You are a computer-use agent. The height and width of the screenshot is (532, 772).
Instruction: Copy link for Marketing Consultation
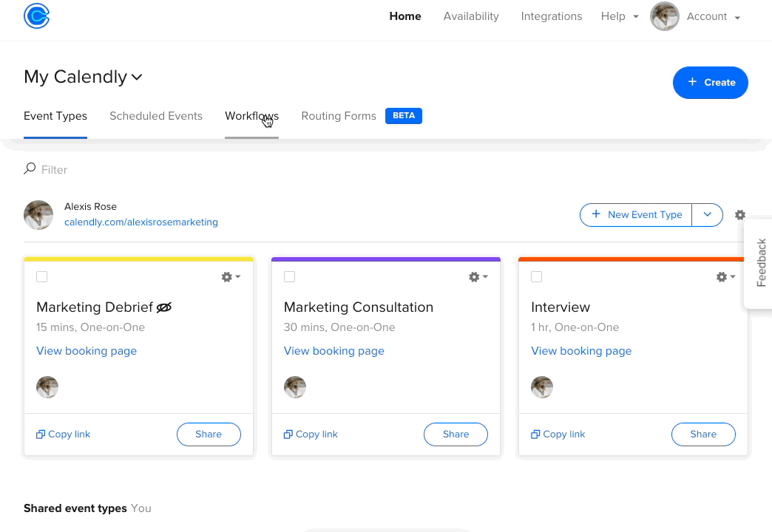(x=311, y=434)
